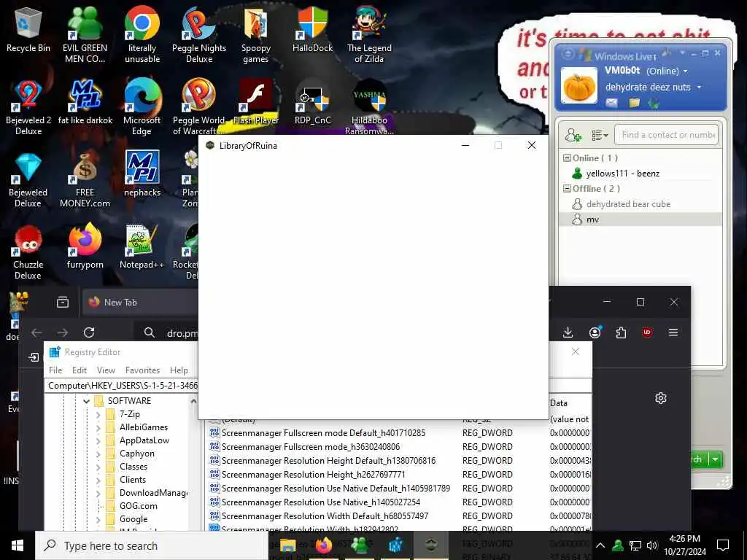
Task: Open Windows Start button
Action: click(x=18, y=545)
